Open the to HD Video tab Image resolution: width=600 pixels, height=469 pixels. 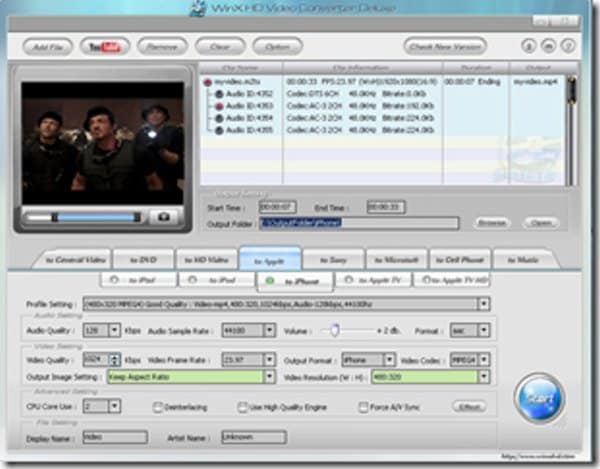tap(207, 260)
